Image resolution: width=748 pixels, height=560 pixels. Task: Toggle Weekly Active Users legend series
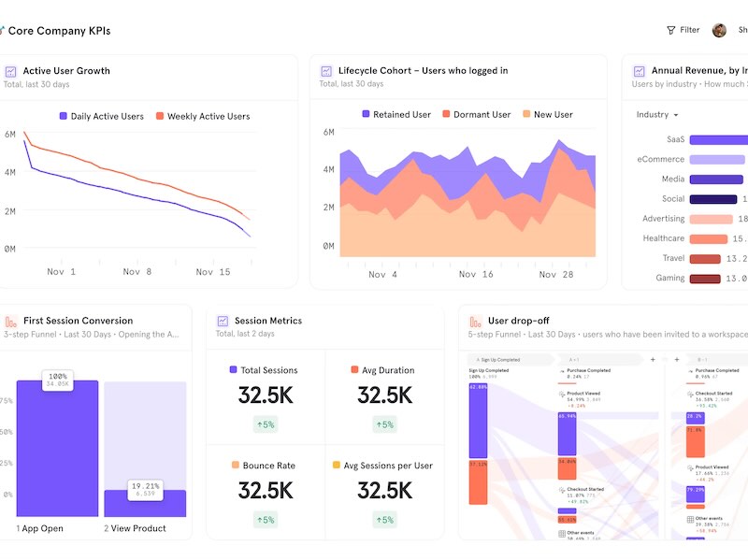pyautogui.click(x=202, y=117)
